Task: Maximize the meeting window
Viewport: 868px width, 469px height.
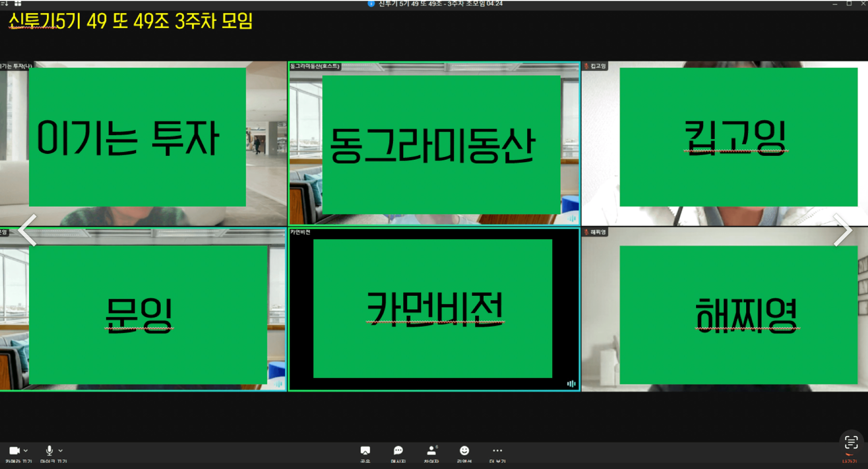Action: click(849, 4)
